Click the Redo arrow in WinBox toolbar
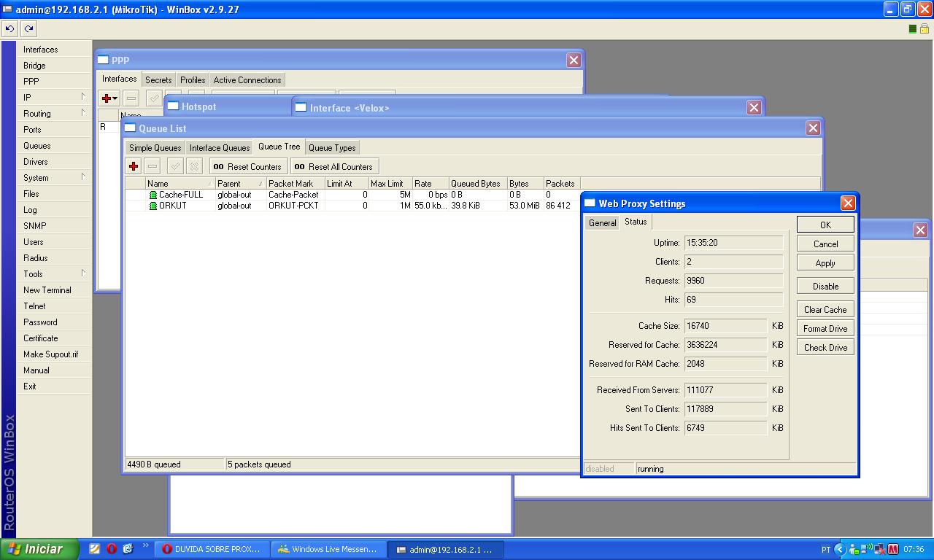This screenshot has height=560, width=934. pos(28,28)
